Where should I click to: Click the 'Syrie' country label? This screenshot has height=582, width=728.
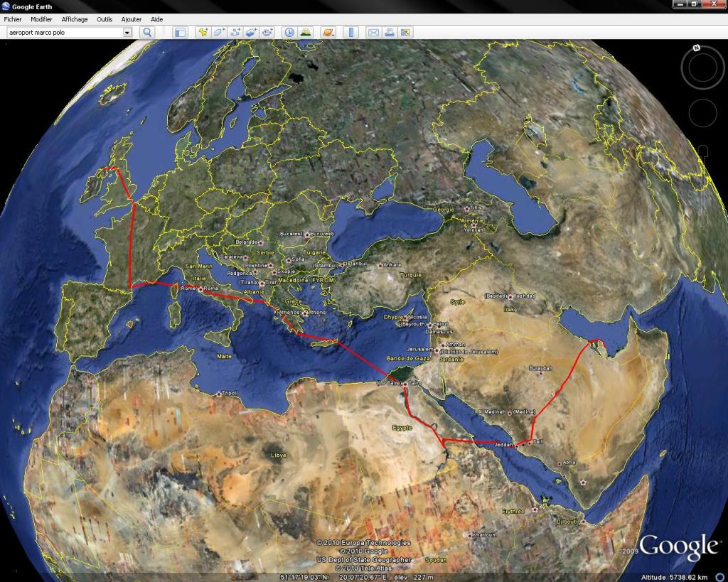coord(457,302)
